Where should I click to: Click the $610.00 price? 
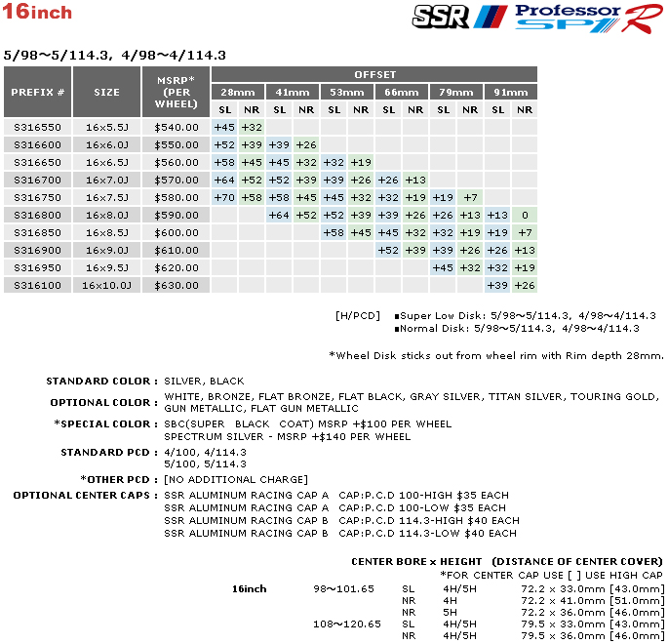pyautogui.click(x=176, y=250)
